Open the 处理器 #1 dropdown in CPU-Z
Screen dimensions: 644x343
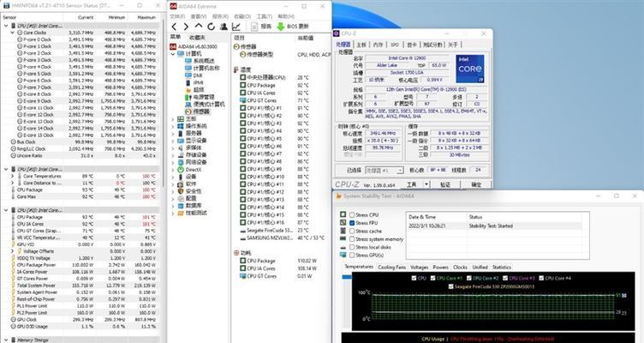pyautogui.click(x=384, y=171)
